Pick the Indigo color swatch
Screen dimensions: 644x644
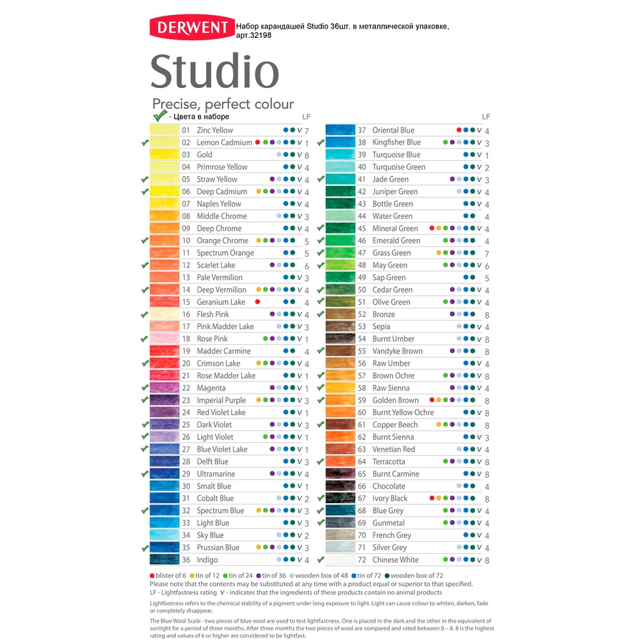click(x=165, y=560)
